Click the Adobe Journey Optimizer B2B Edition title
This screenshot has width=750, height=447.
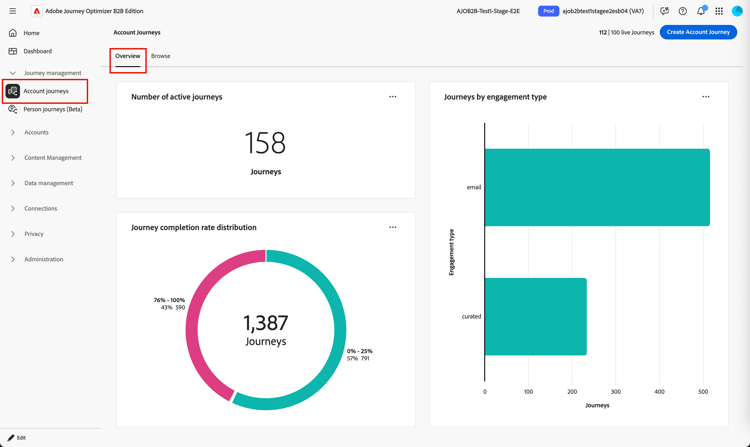click(x=94, y=11)
